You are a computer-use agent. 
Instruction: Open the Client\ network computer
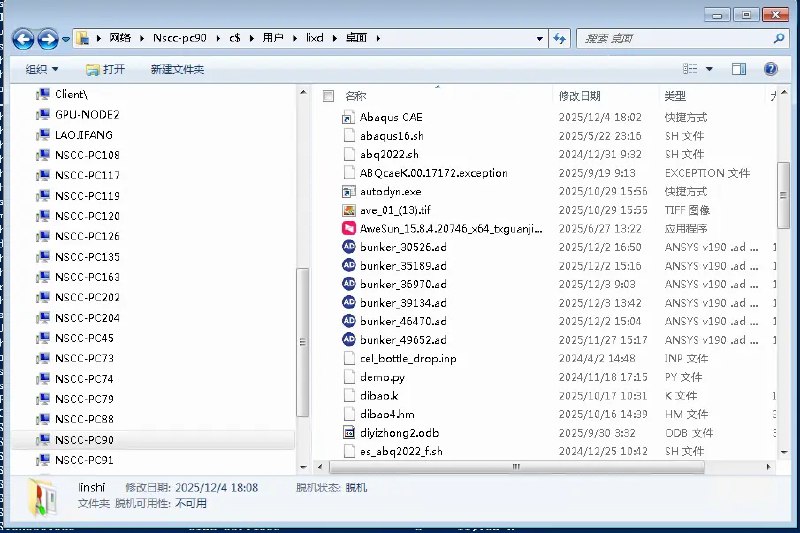pos(71,94)
